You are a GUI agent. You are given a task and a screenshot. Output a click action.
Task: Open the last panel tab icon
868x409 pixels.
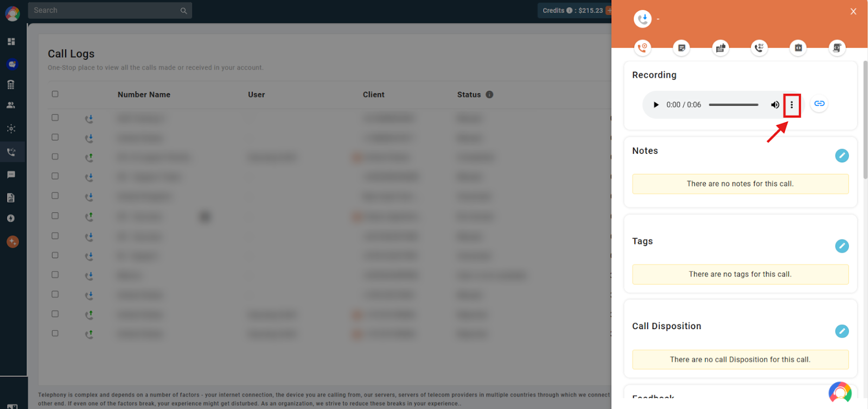(837, 48)
